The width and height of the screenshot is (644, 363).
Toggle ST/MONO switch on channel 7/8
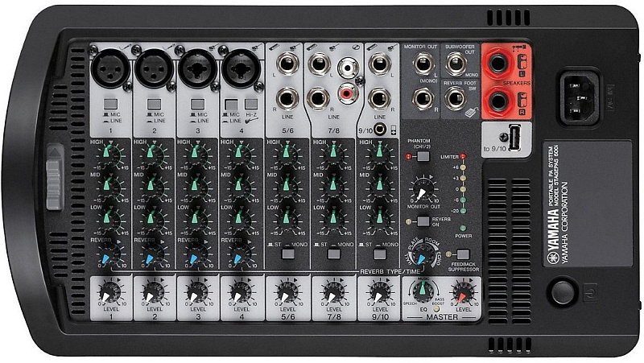[x=332, y=254]
